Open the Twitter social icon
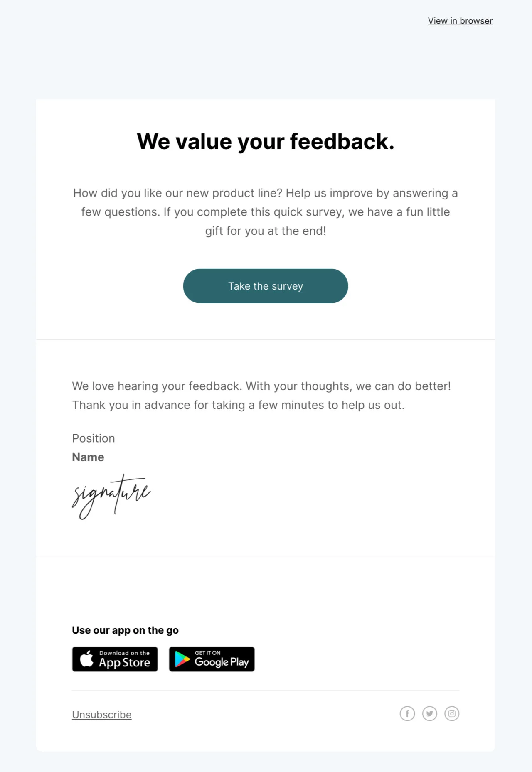 [x=429, y=714]
